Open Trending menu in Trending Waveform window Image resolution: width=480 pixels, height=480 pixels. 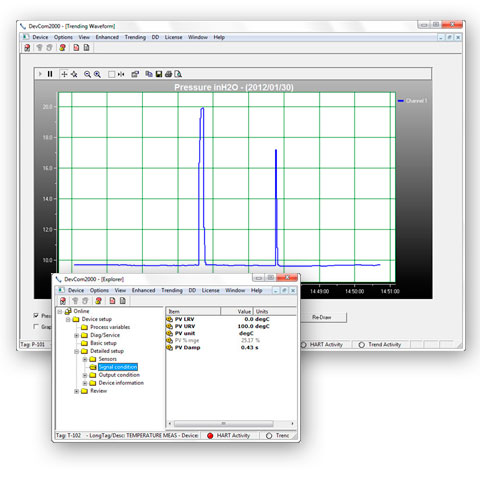coord(135,37)
